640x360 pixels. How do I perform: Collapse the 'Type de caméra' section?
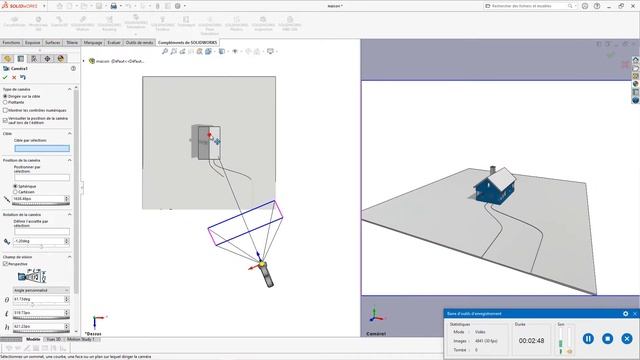pos(69,89)
